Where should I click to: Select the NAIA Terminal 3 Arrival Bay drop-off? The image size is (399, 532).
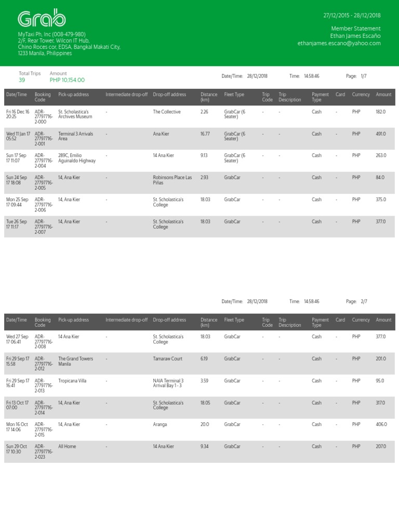click(x=168, y=383)
